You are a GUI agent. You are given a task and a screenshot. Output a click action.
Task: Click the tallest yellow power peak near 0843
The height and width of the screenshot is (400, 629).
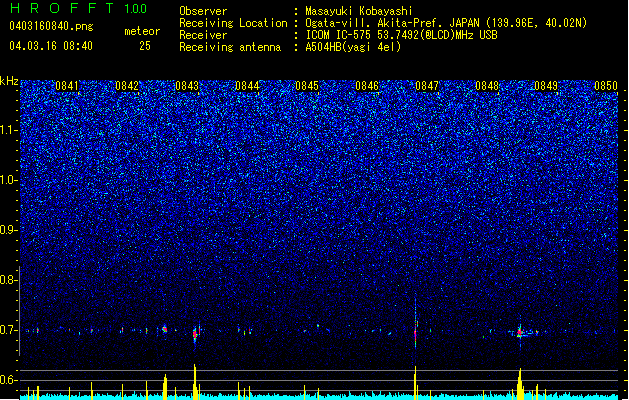click(195, 382)
